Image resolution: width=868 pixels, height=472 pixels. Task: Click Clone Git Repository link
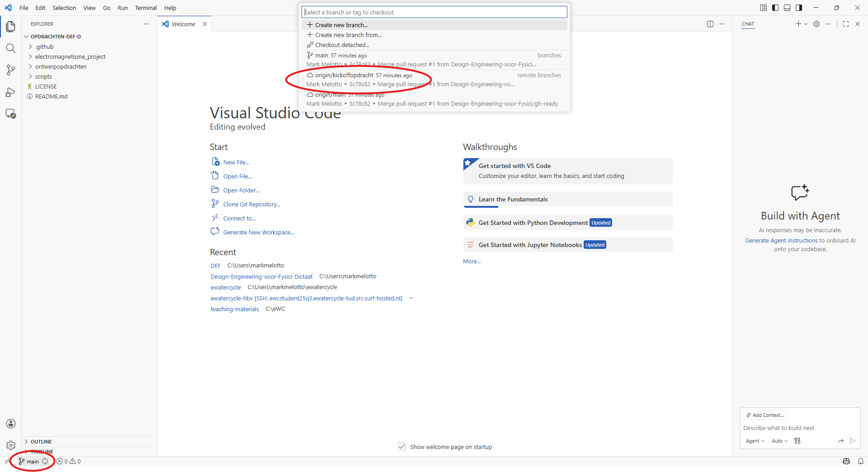pyautogui.click(x=252, y=204)
